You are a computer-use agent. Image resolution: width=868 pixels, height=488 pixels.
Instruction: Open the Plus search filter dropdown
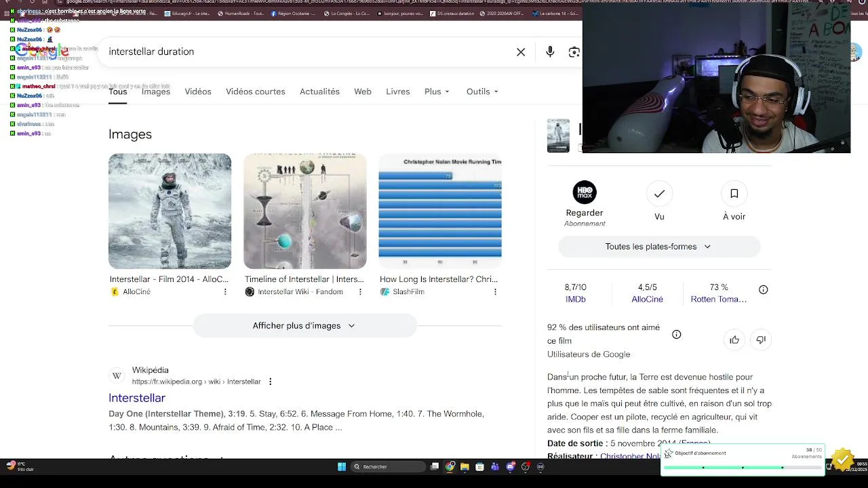(x=437, y=91)
